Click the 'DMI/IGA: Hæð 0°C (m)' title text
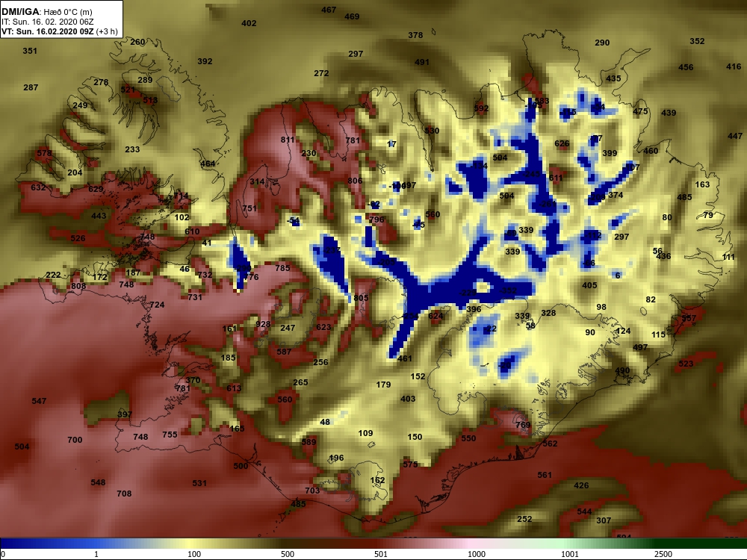The width and height of the screenshot is (747, 560). [46, 12]
